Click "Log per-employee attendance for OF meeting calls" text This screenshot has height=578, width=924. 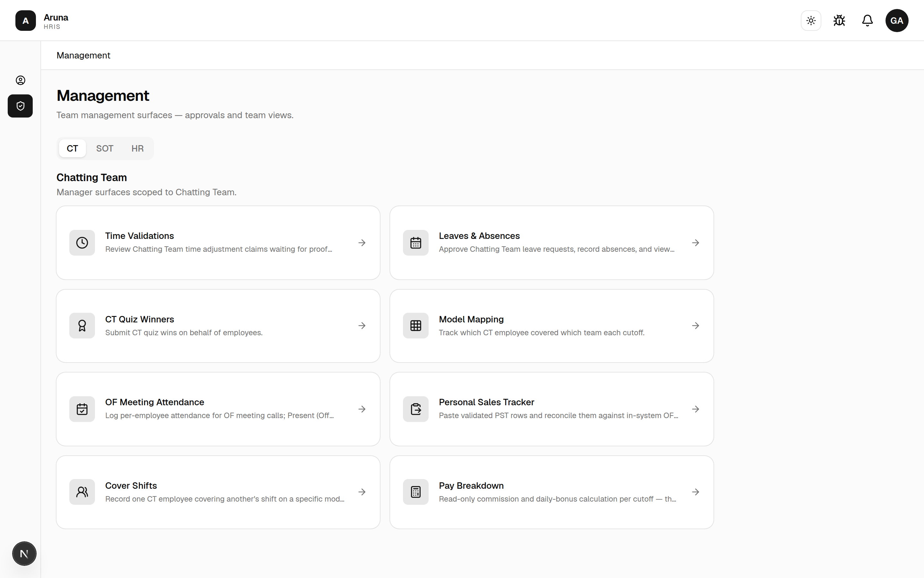coord(219,416)
